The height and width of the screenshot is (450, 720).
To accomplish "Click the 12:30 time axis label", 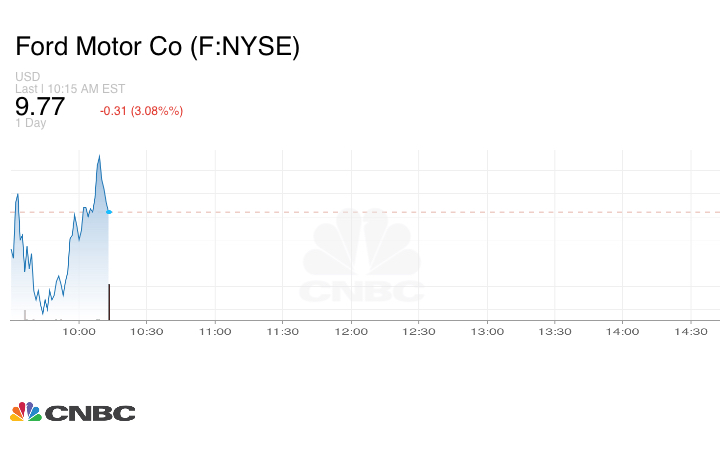I will (x=419, y=331).
